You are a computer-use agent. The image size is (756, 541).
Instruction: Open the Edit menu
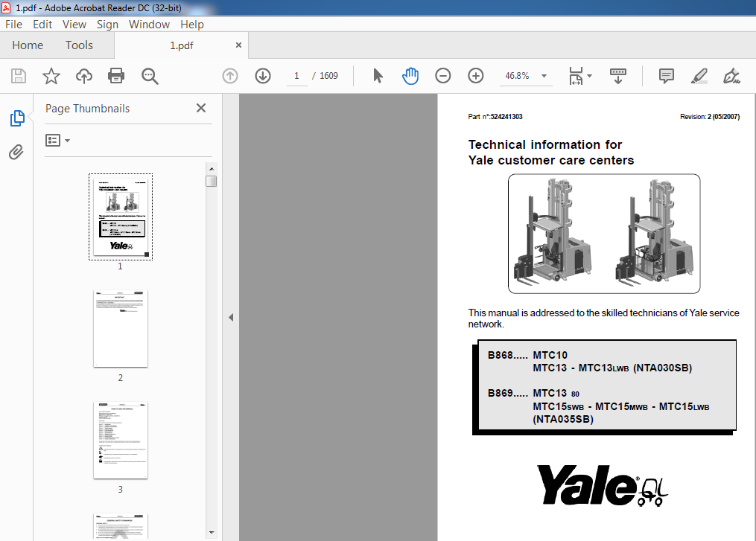42,24
